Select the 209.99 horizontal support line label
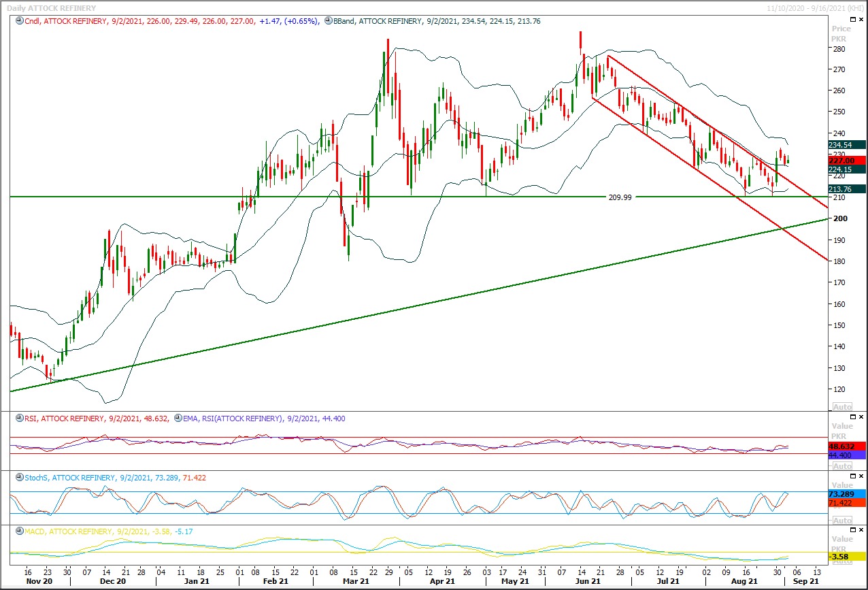The height and width of the screenshot is (590, 868). (x=619, y=197)
